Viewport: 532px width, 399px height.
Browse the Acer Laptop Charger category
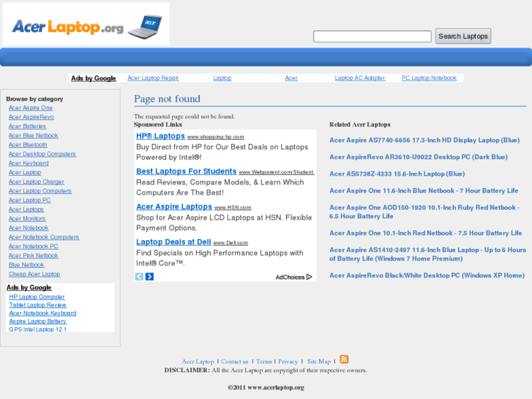click(x=37, y=182)
